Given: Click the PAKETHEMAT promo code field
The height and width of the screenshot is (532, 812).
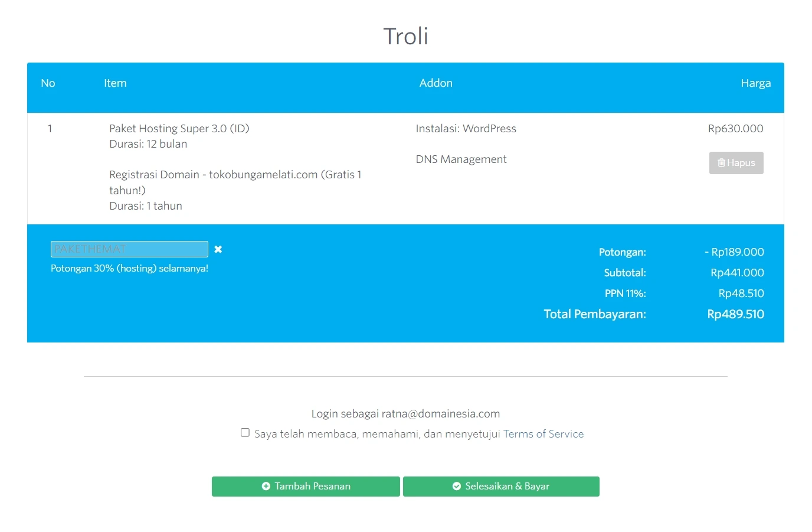Looking at the screenshot, I should point(129,249).
